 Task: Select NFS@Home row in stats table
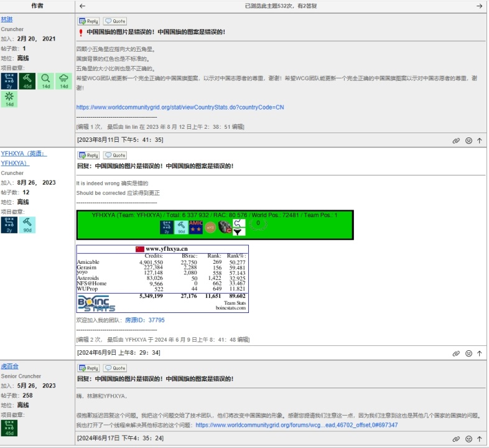coord(161,283)
